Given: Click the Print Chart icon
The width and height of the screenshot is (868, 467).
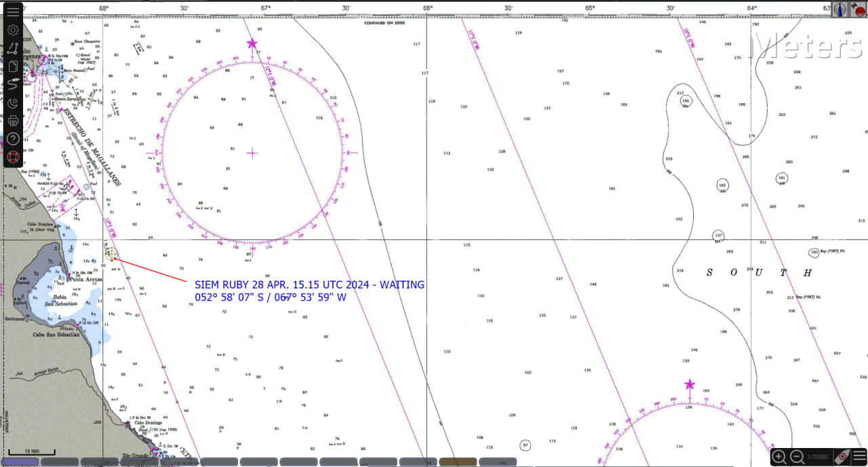Looking at the screenshot, I should (13, 121).
